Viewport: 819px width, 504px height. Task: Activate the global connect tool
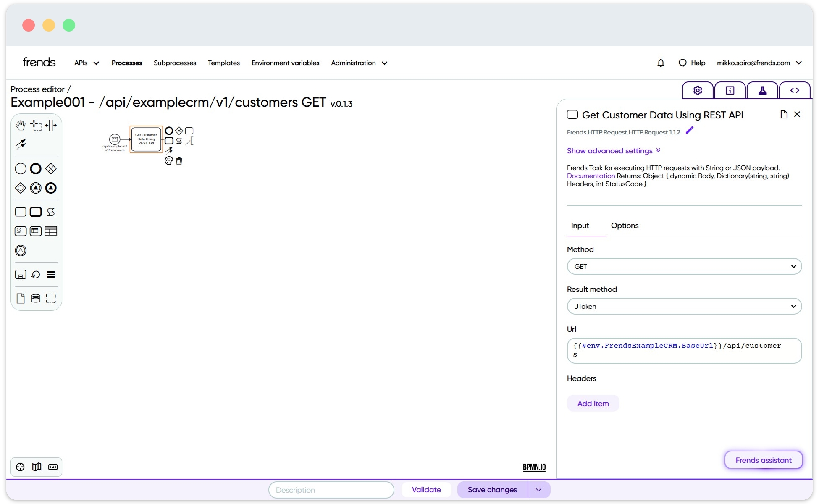[20, 144]
